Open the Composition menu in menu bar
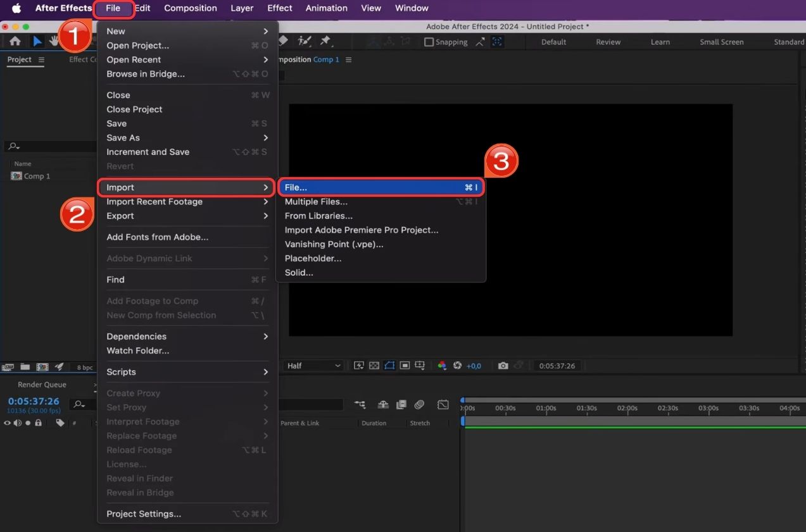 (190, 8)
